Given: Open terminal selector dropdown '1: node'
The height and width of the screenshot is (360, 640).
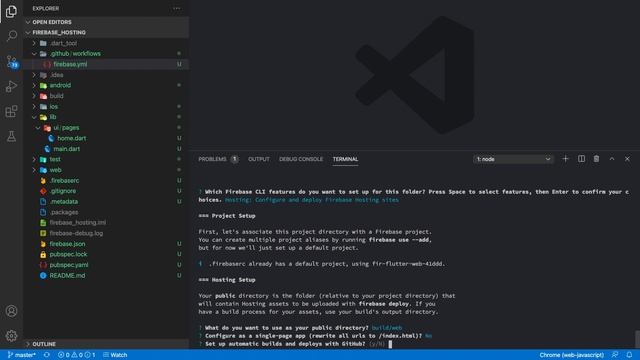Looking at the screenshot, I should click(513, 159).
